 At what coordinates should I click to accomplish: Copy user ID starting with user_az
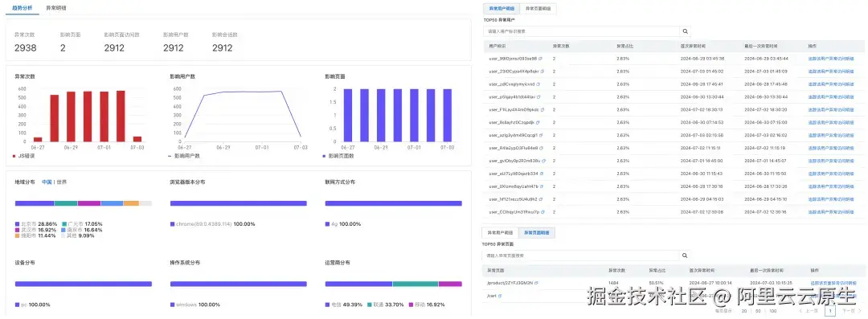[540, 134]
